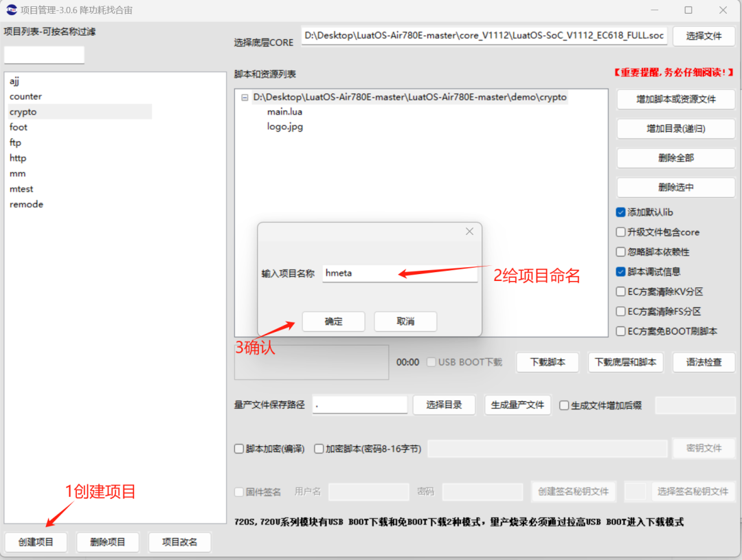Click 创建项目 button

click(36, 542)
